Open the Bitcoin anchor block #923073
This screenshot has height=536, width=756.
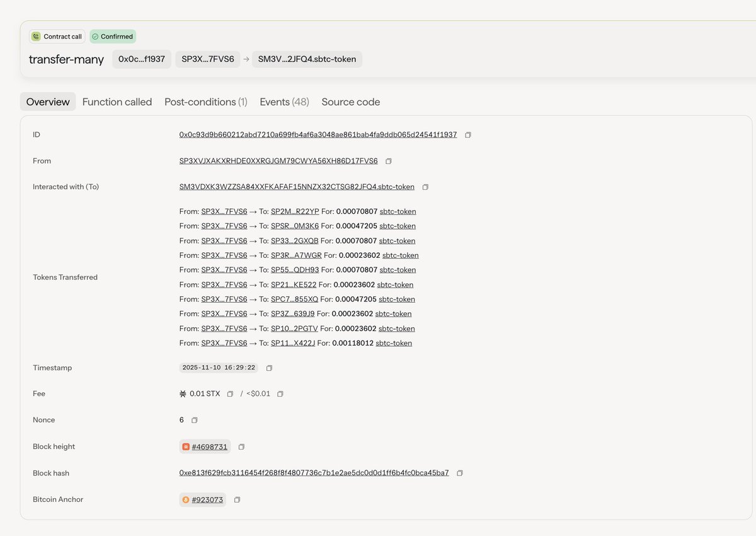tap(207, 499)
